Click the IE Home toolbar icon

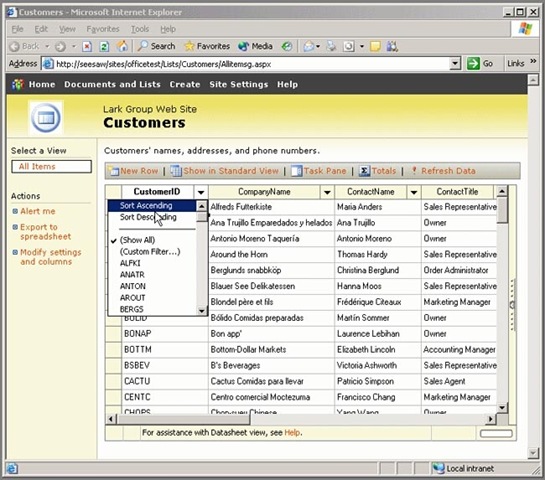pyautogui.click(x=122, y=46)
